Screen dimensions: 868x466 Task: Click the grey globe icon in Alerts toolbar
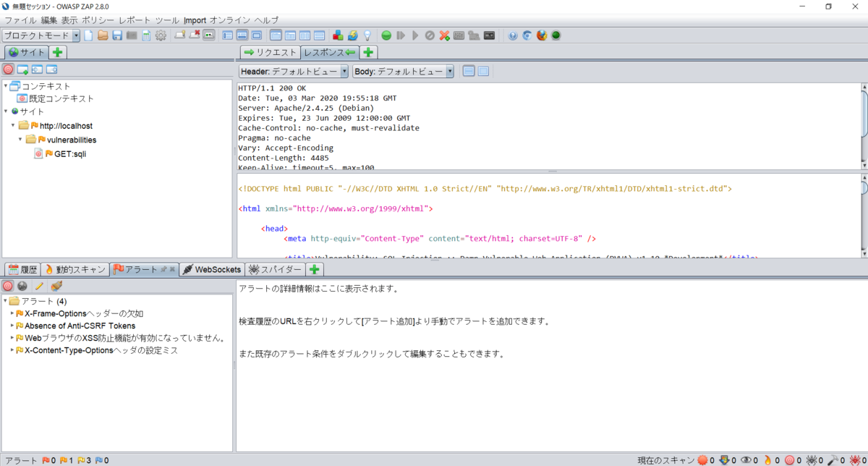click(x=22, y=286)
